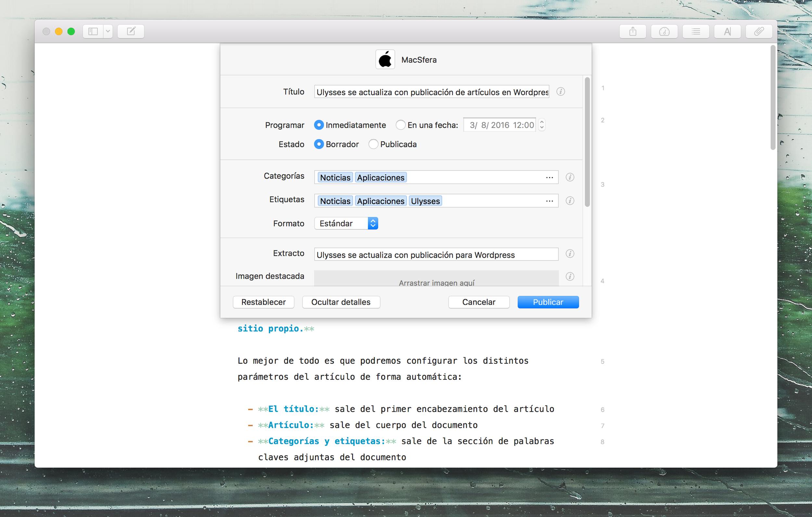Click the MacSfera Apple logo icon
Image resolution: width=812 pixels, height=517 pixels.
click(x=385, y=59)
